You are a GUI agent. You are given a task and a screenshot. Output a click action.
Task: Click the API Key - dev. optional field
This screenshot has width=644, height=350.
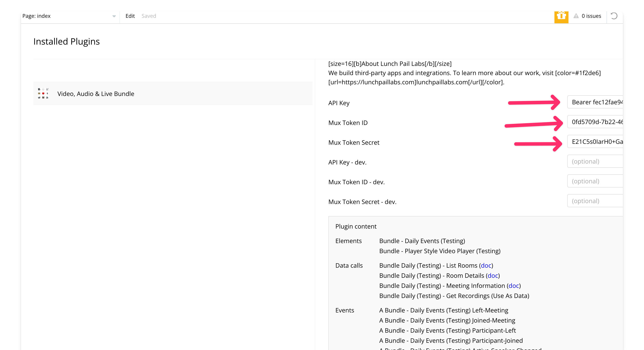pos(595,161)
